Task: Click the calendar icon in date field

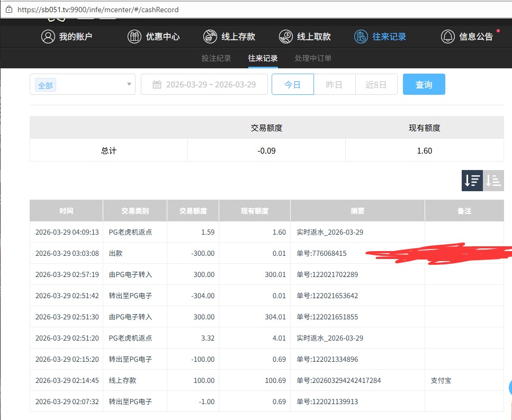Action: point(157,85)
